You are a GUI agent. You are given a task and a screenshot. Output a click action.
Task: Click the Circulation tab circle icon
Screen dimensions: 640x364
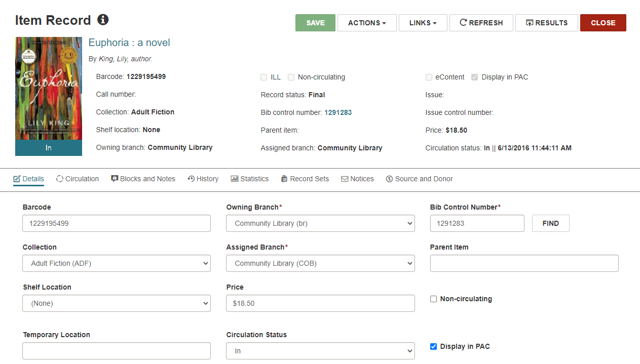(60, 179)
